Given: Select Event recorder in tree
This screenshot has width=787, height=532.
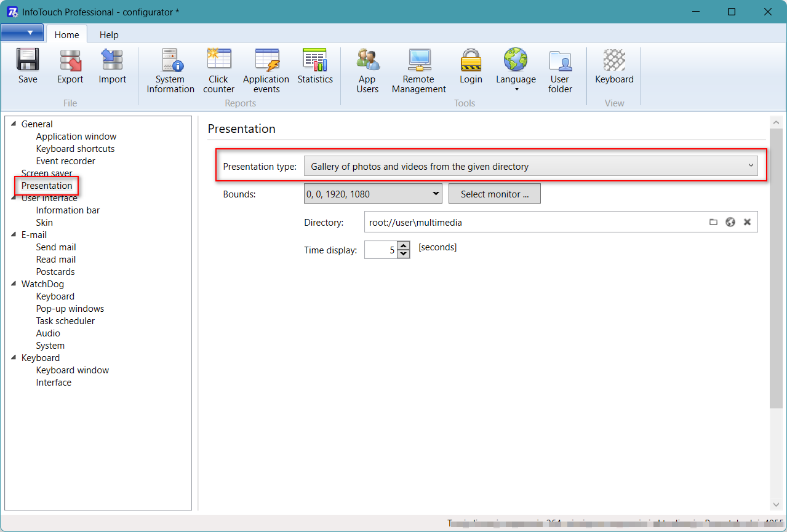Looking at the screenshot, I should tap(66, 161).
